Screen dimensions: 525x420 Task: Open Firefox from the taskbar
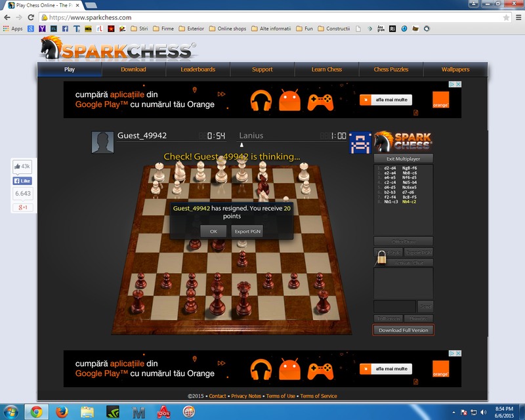(x=62, y=412)
